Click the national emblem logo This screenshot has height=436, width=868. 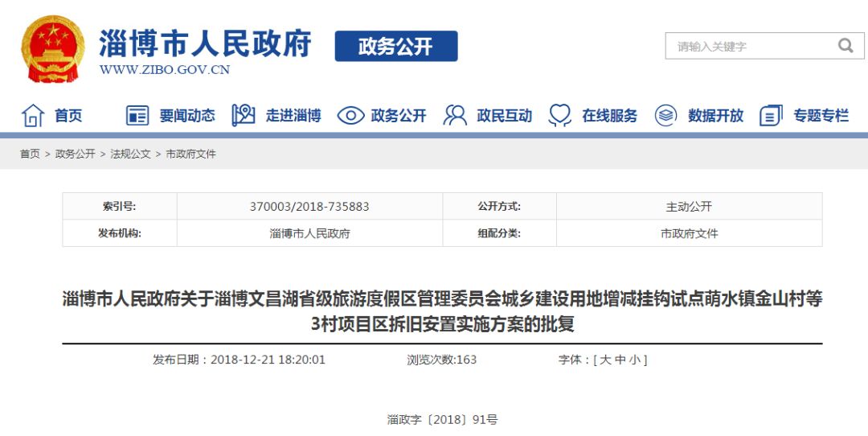tap(53, 49)
